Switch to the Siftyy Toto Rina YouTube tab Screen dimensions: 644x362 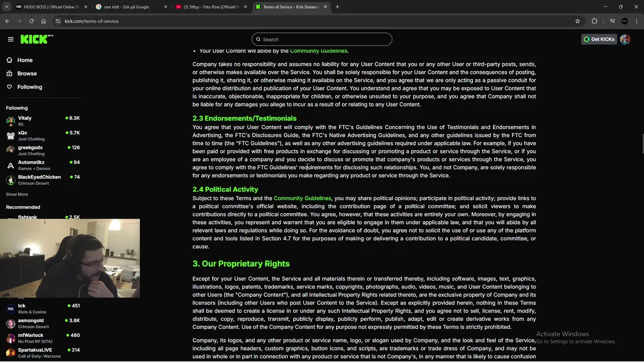(x=211, y=7)
